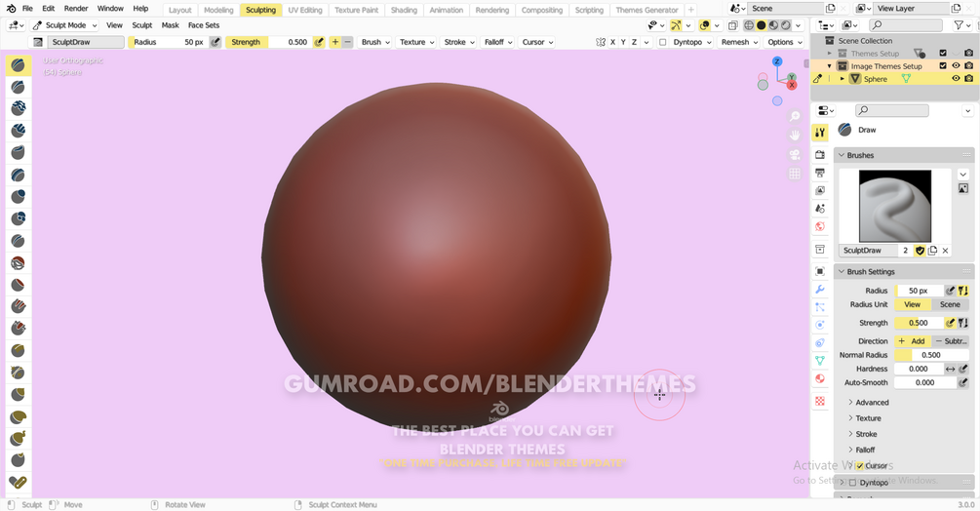This screenshot has width=980, height=511.
Task: Open the Texture properties checker tab
Action: (820, 401)
